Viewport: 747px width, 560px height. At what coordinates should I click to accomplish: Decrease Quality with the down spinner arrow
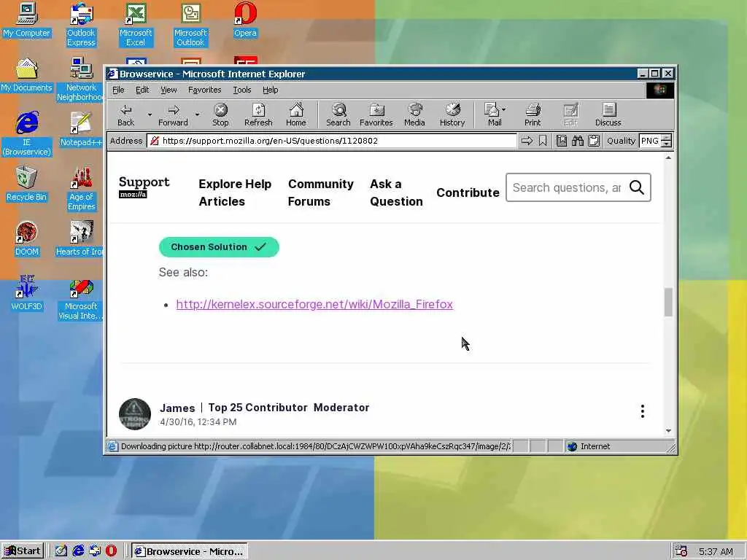667,144
